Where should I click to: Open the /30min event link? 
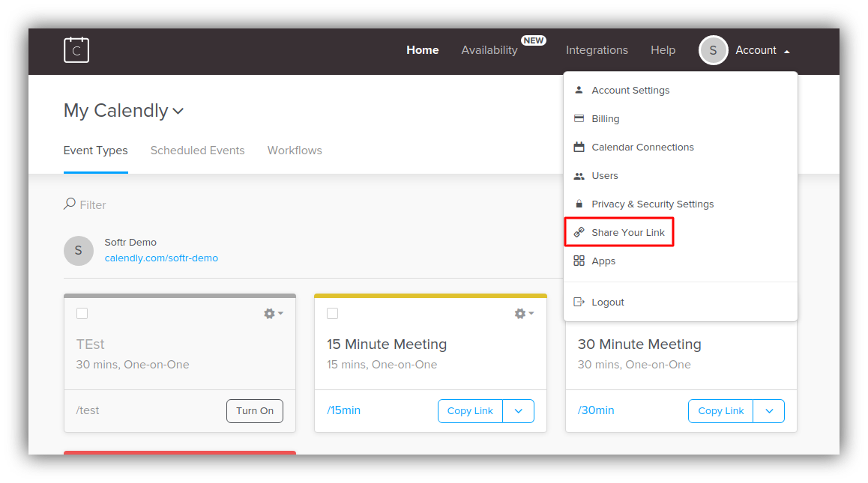coord(596,410)
